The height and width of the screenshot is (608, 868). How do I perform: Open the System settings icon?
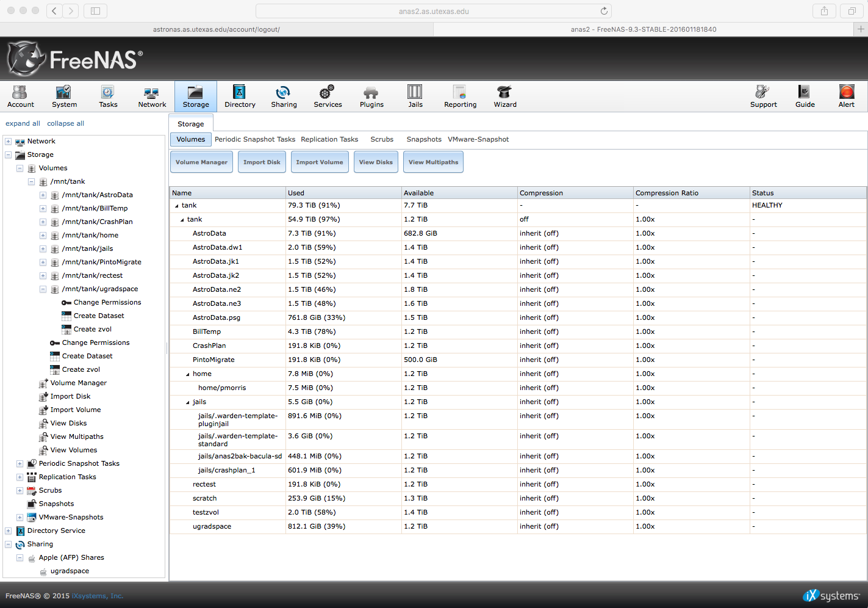coord(64,96)
